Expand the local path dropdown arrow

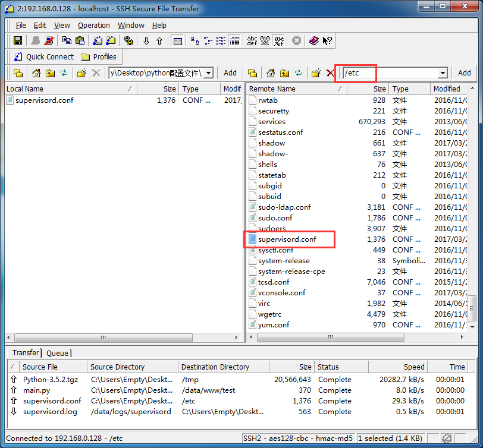point(209,73)
